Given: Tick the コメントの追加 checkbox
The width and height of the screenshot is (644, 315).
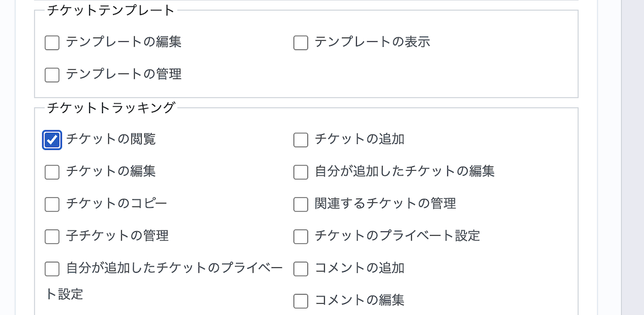Looking at the screenshot, I should click(x=301, y=269).
